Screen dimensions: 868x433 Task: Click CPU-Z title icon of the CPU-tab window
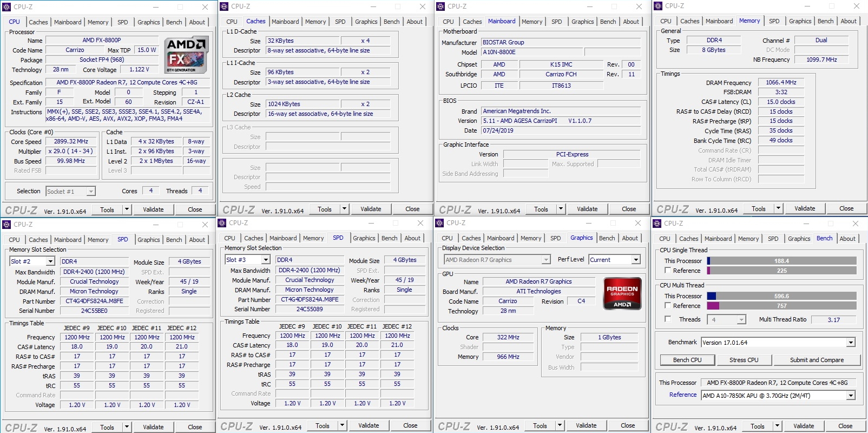(x=6, y=7)
